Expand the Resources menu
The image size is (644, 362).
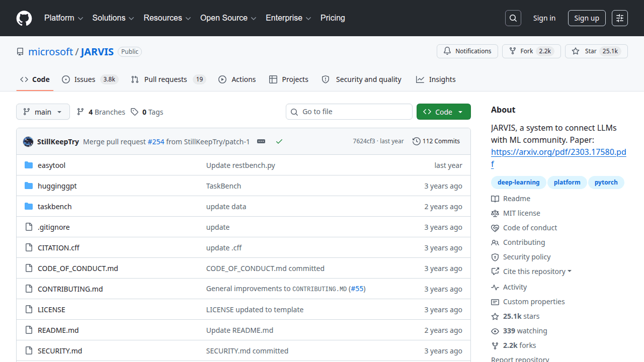pos(167,18)
